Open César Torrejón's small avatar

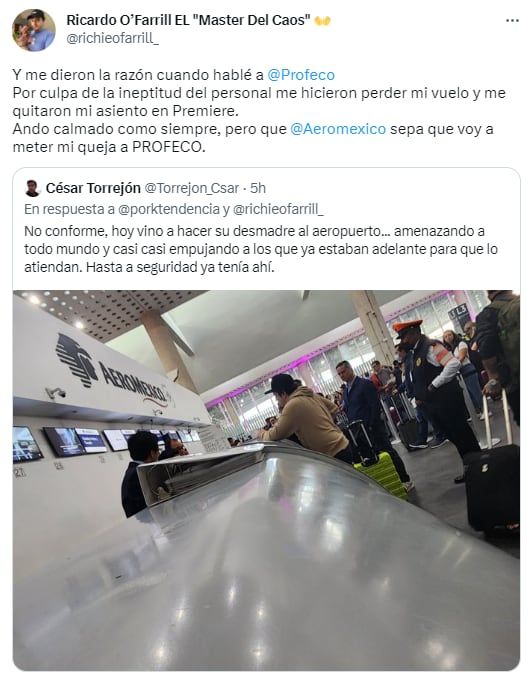[32, 188]
